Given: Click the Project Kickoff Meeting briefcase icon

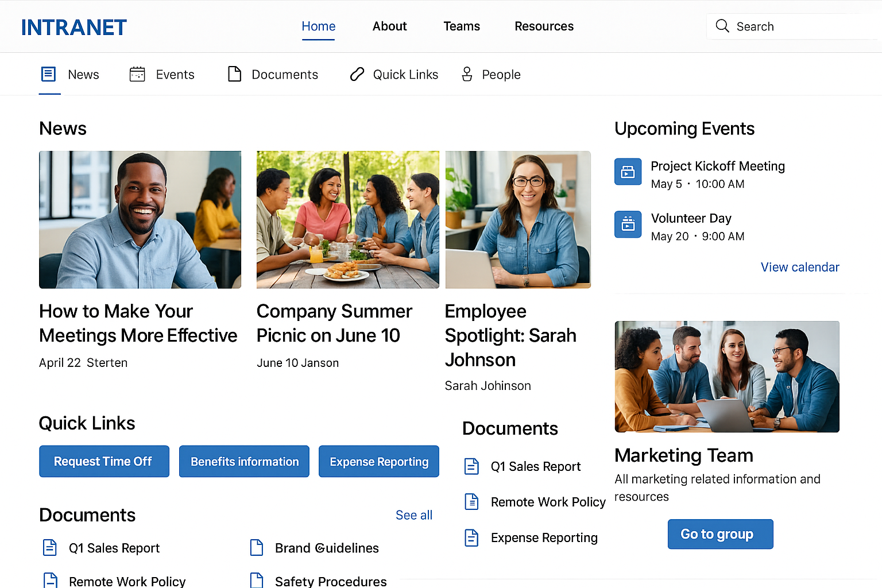Looking at the screenshot, I should point(628,171).
